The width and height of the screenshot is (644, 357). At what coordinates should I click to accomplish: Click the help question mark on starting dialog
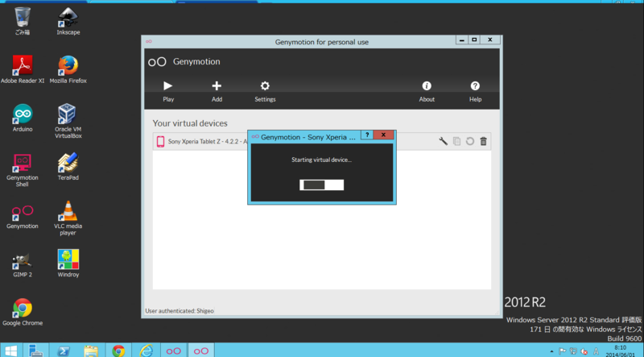pos(367,135)
